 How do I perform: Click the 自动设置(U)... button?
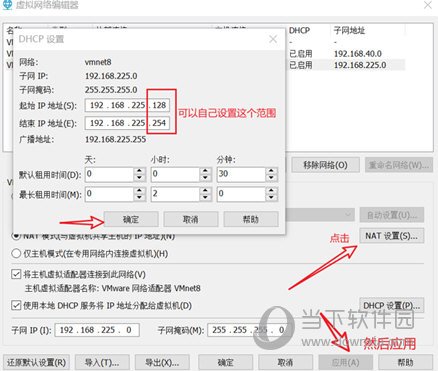[391, 215]
